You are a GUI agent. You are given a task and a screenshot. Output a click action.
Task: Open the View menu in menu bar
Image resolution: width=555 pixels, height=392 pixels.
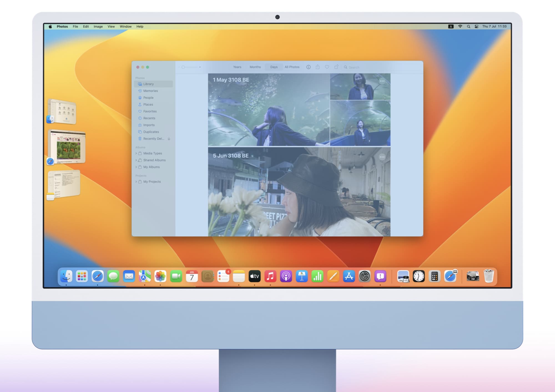click(111, 27)
